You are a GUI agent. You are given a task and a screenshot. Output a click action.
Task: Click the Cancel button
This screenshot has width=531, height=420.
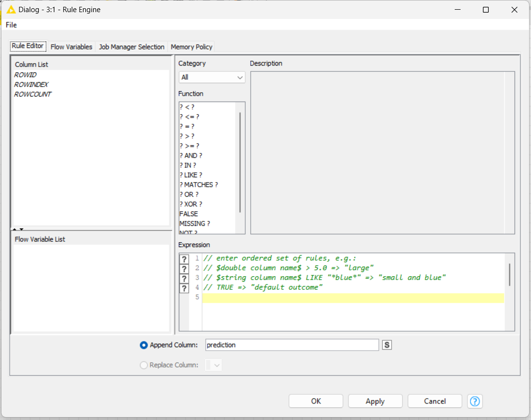[x=434, y=401]
